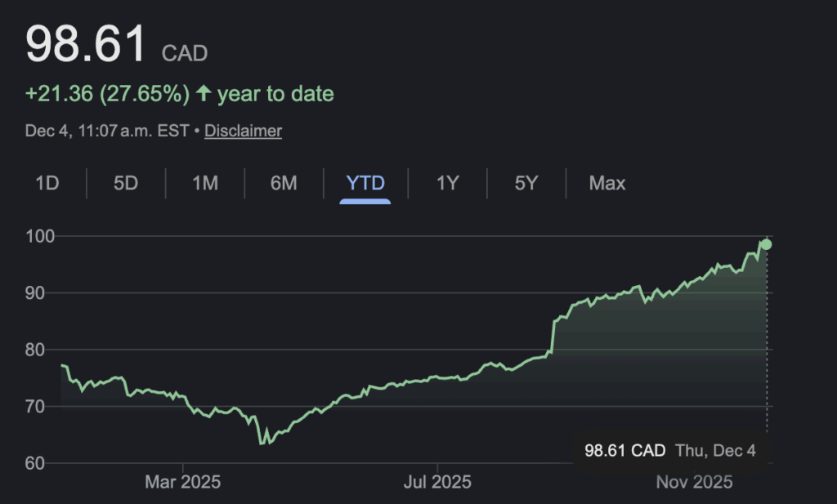Image resolution: width=837 pixels, height=504 pixels.
Task: View the 5Y price chart
Action: pos(526,183)
